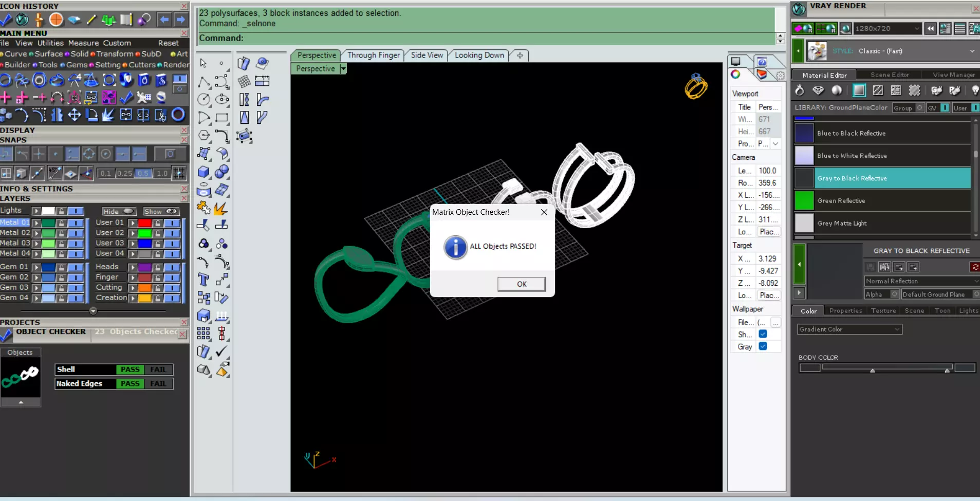Switch to the Looking Down viewport tab

479,55
